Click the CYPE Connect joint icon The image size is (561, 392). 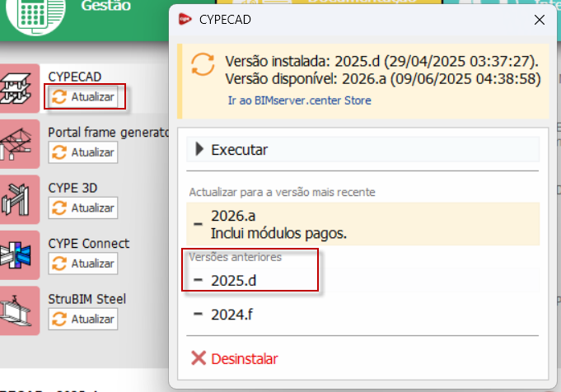tap(19, 255)
